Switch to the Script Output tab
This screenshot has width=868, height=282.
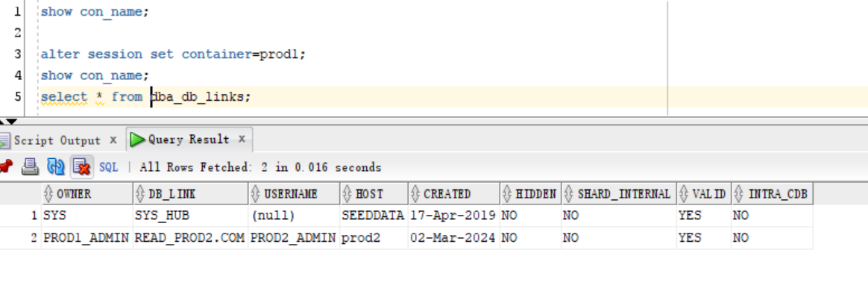[x=57, y=140]
